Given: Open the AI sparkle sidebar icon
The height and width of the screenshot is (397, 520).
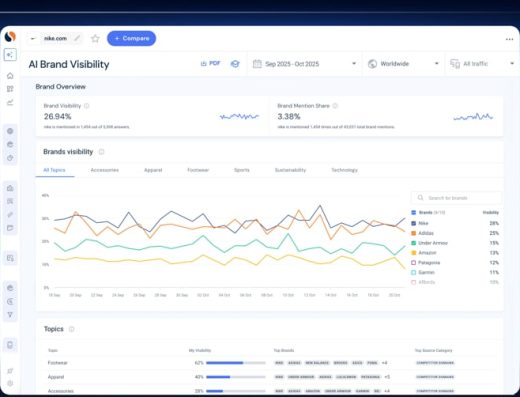Looking at the screenshot, I should [x=10, y=55].
